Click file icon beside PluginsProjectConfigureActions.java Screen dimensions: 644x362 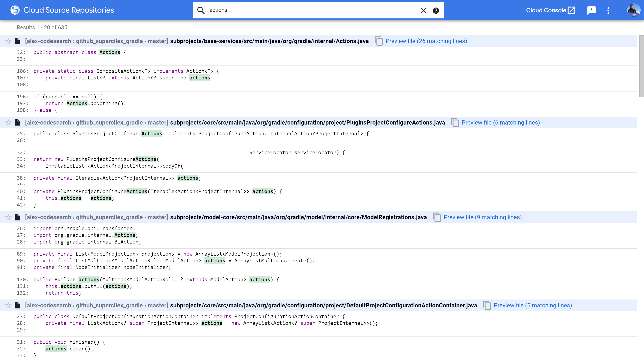pos(17,123)
